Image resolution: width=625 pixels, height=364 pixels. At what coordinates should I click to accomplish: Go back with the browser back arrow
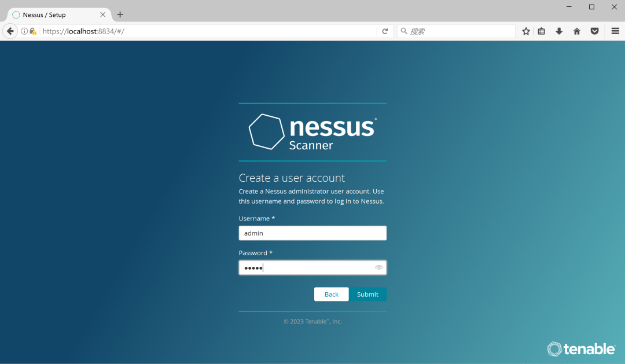click(10, 31)
